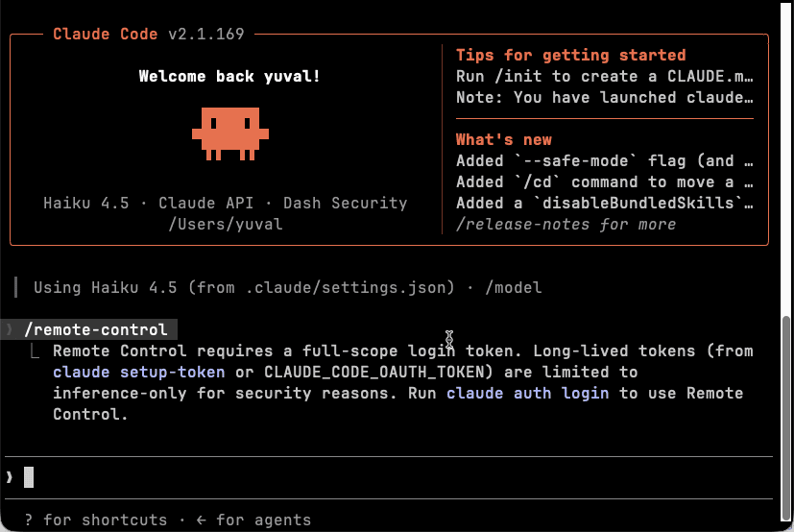794x532 pixels.
Task: Click the 'Run /init to create a CLAUDE.m…' tip
Action: [x=604, y=77]
